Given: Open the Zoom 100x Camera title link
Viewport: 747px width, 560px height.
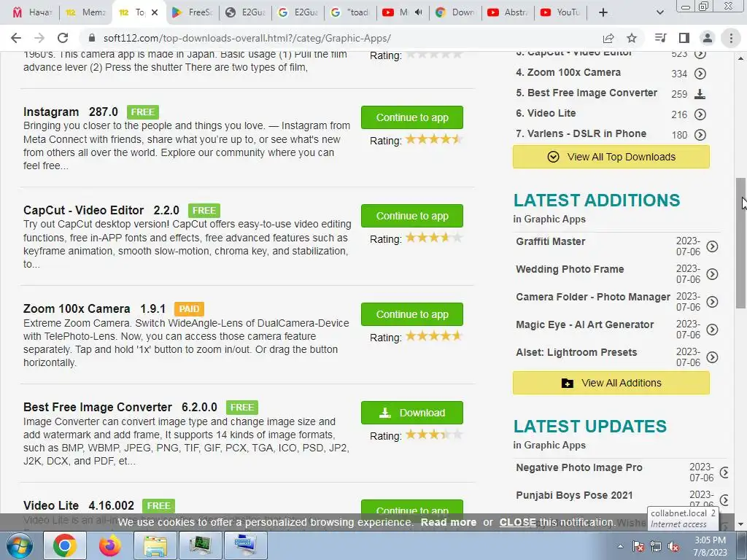Looking at the screenshot, I should (94, 308).
